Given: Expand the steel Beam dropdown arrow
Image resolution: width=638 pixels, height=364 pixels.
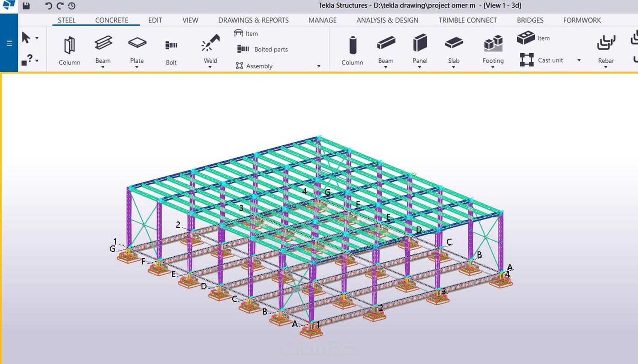Looking at the screenshot, I should click(103, 67).
